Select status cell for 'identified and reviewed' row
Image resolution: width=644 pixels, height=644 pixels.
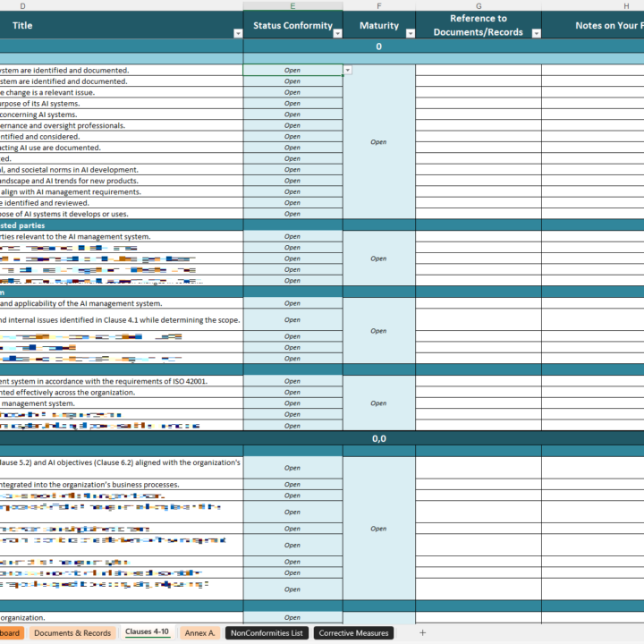(292, 203)
